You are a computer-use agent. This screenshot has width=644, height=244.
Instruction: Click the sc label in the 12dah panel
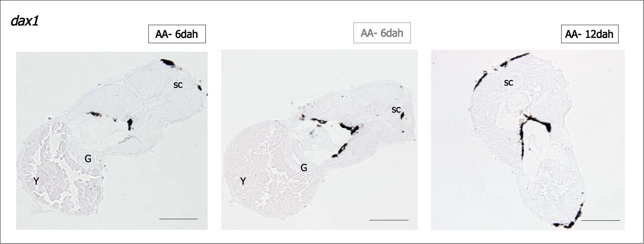tap(508, 83)
